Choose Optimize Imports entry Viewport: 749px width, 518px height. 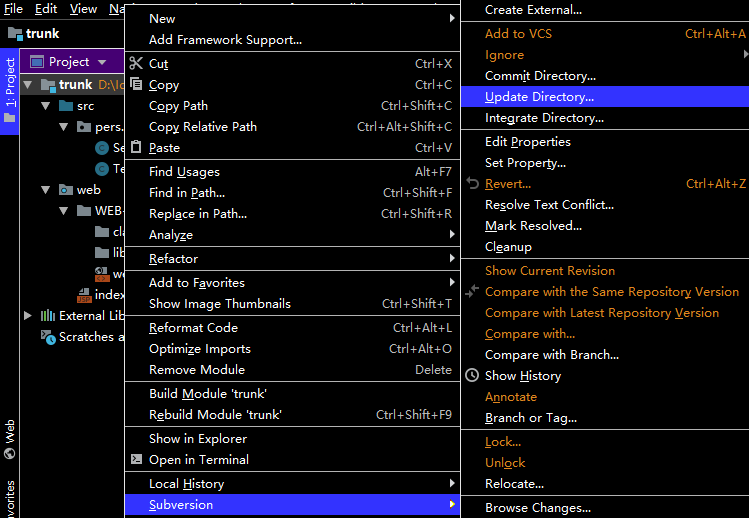pyautogui.click(x=292, y=348)
